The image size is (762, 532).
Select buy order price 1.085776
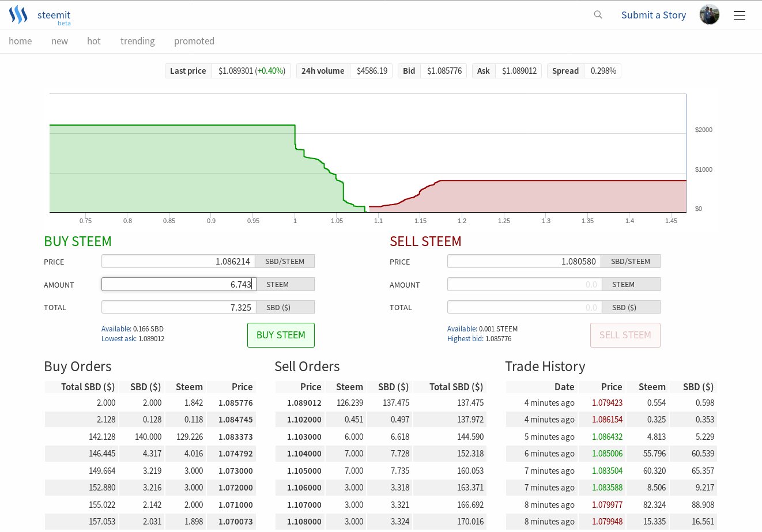[236, 403]
